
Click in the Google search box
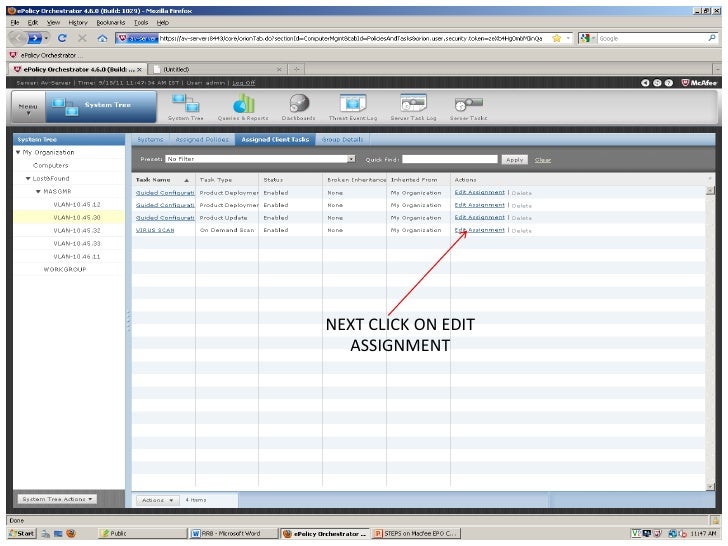(652, 38)
